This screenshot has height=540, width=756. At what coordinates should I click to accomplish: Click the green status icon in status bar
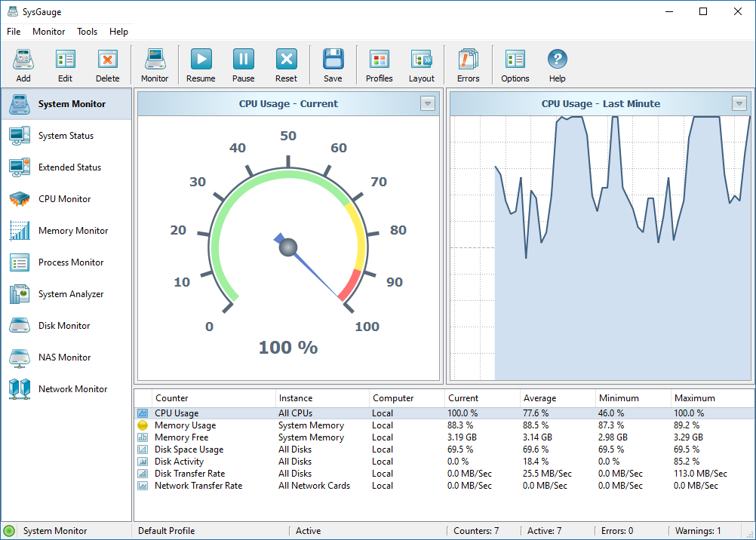pos(9,531)
